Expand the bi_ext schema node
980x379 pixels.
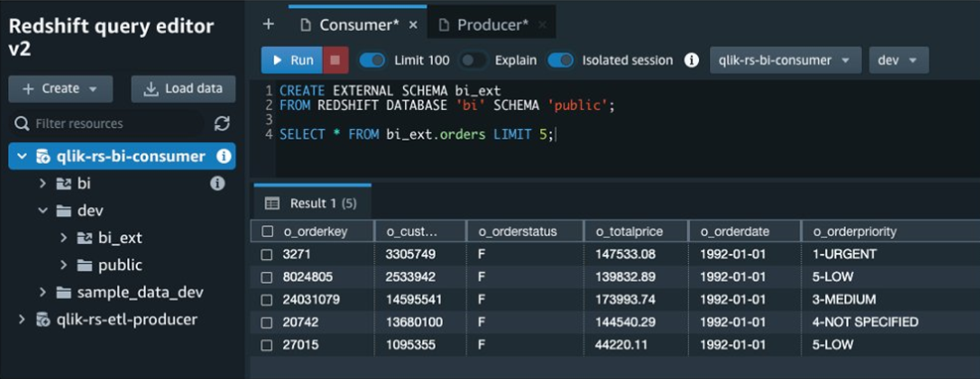tap(64, 238)
